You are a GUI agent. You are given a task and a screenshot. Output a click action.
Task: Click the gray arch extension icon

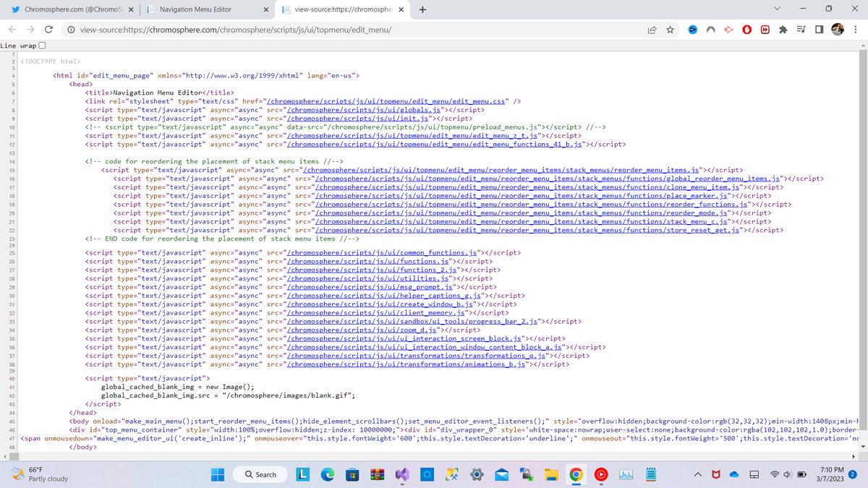coord(711,30)
